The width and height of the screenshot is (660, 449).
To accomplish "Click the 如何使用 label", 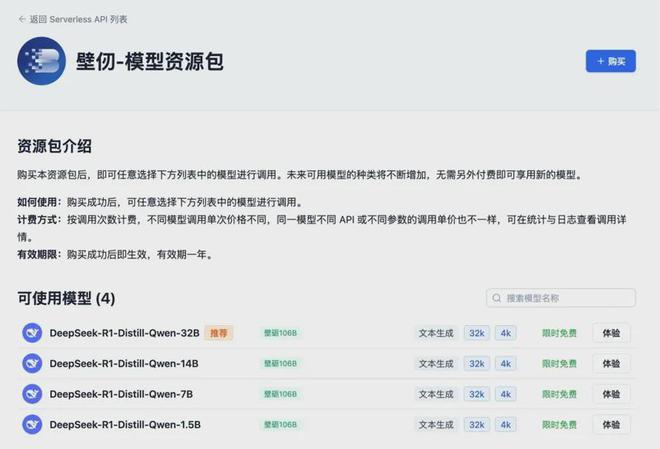I will click(x=39, y=202).
